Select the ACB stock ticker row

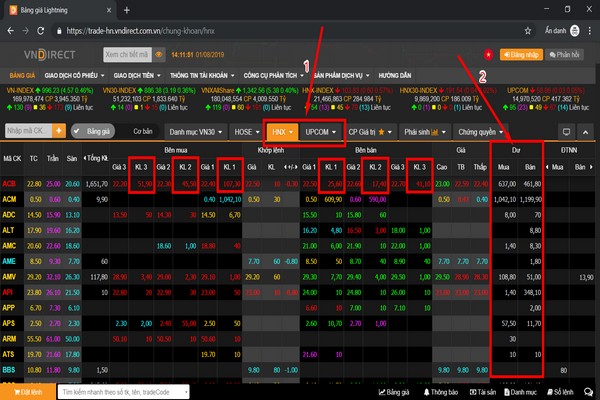click(298, 184)
